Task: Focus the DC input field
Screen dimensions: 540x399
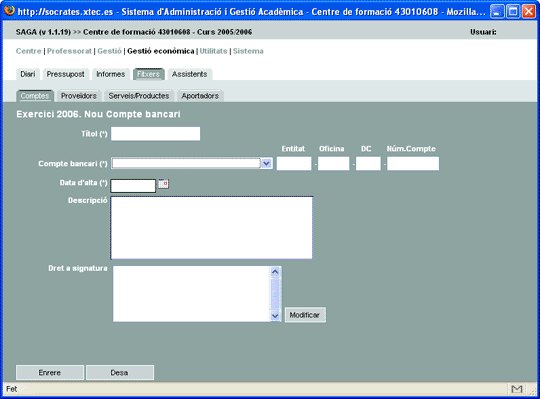Action: coord(368,164)
